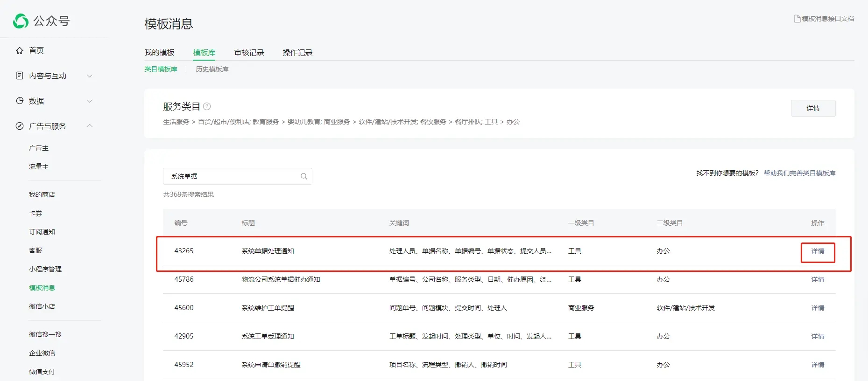Click the 首页 home icon

(20, 50)
